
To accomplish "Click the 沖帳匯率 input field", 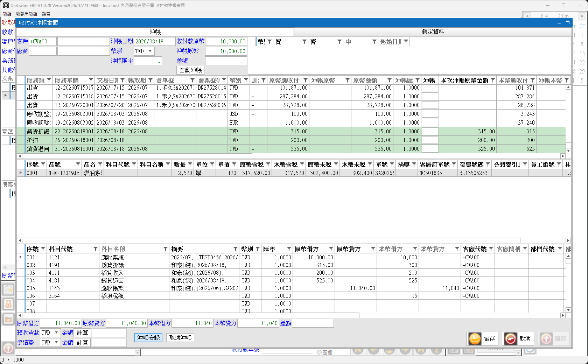I will [148, 61].
